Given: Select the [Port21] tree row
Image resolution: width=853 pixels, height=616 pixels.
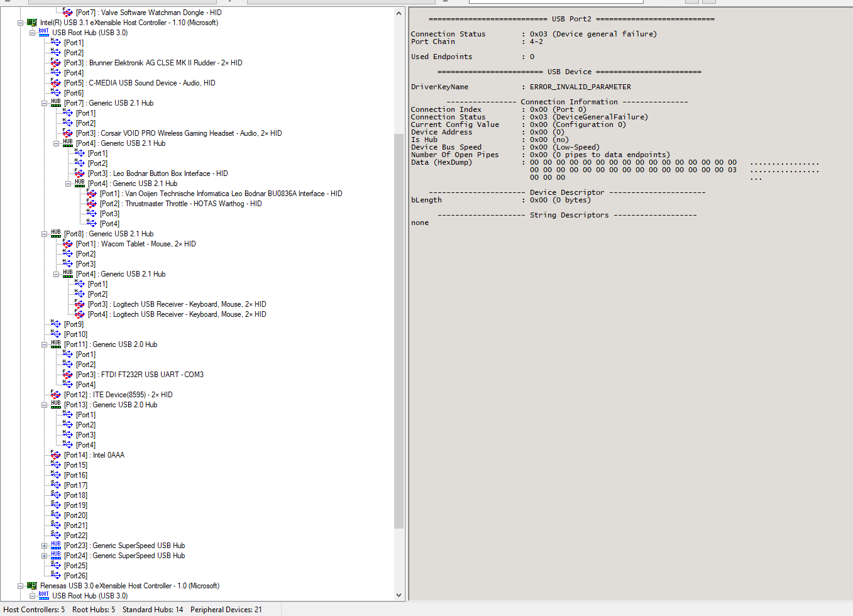Looking at the screenshot, I should point(75,525).
